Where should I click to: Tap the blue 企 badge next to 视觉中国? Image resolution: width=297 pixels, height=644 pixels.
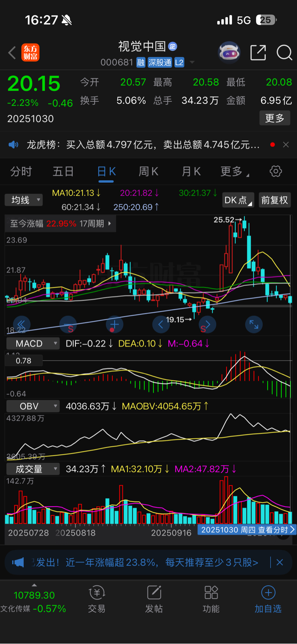click(x=172, y=46)
